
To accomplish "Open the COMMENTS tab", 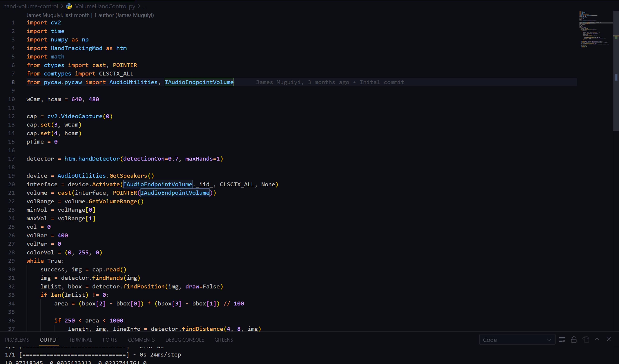I will click(x=141, y=340).
